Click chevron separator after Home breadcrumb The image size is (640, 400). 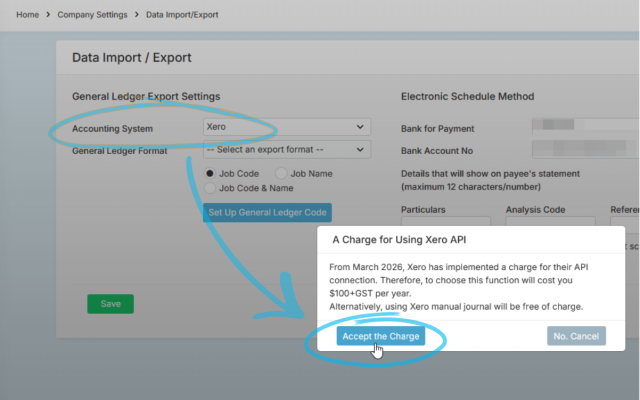click(49, 15)
